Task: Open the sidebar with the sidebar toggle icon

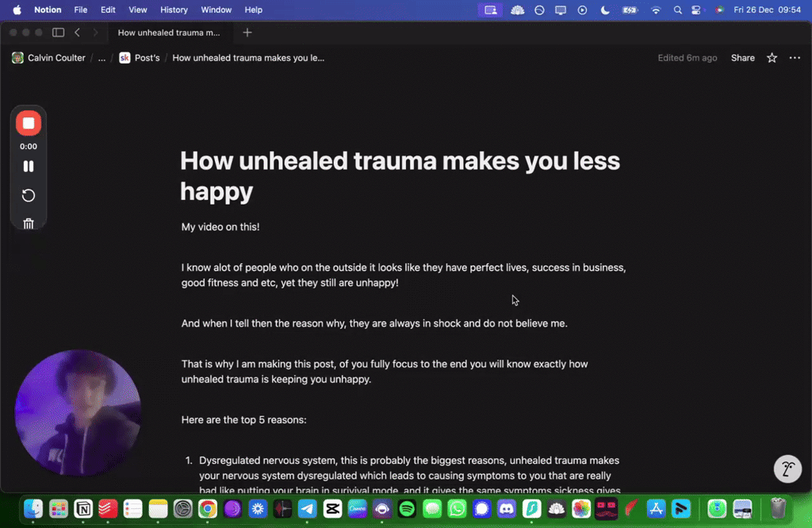Action: [58, 32]
